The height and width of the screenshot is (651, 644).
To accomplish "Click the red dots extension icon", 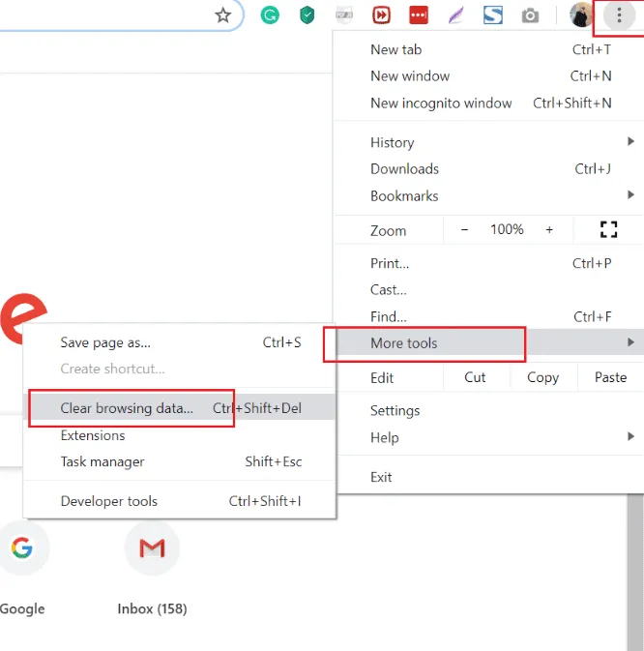I will (x=419, y=15).
